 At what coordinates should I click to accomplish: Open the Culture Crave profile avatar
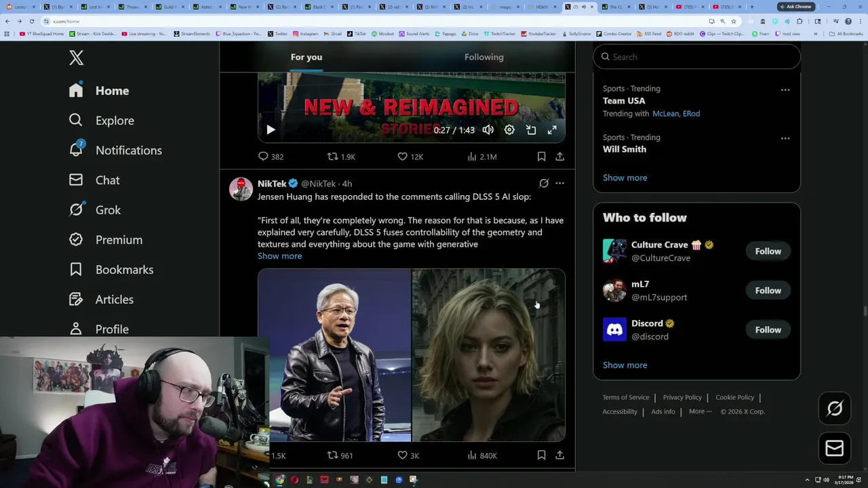coord(614,251)
